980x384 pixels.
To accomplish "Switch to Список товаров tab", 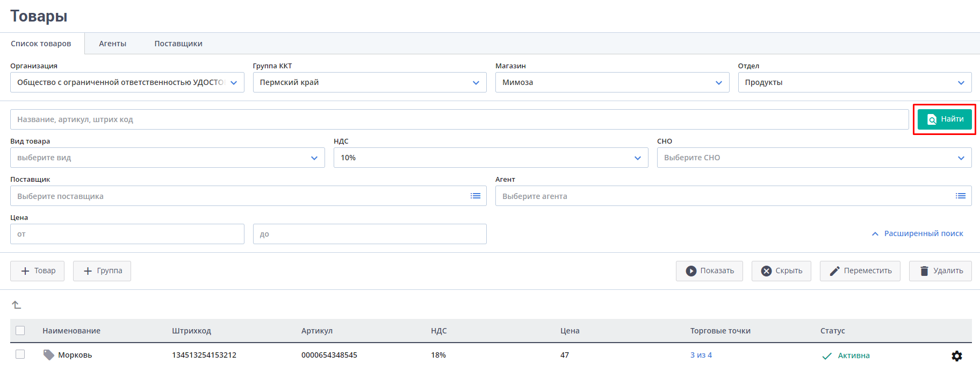I will point(41,44).
